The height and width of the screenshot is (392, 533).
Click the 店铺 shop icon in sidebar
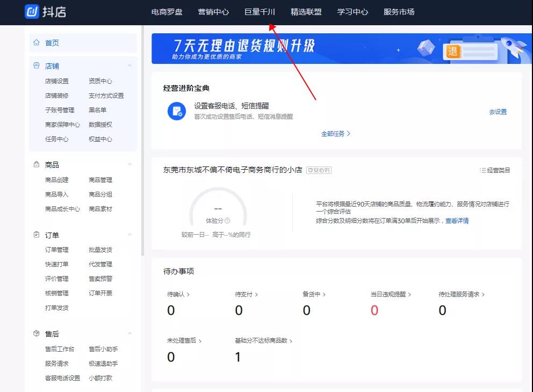(x=37, y=66)
